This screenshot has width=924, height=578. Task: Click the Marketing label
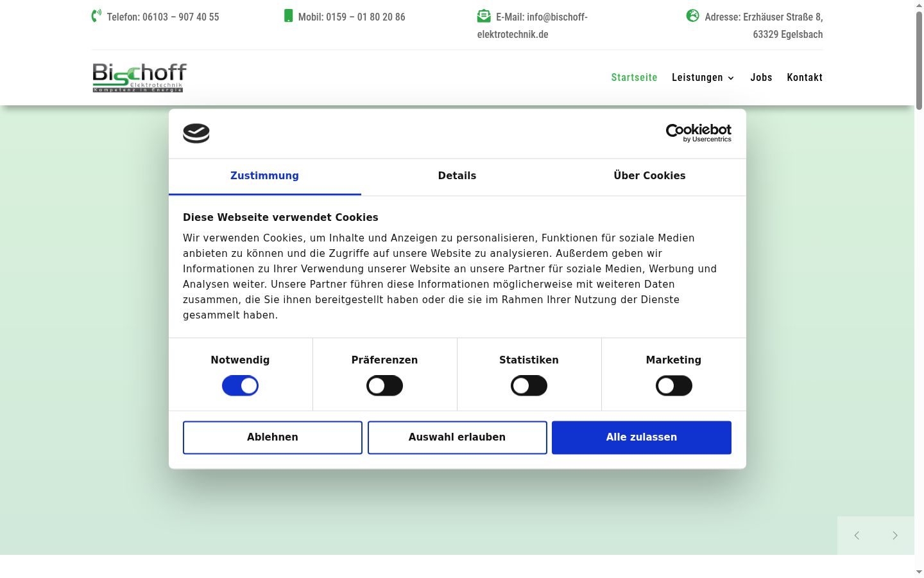pos(674,360)
